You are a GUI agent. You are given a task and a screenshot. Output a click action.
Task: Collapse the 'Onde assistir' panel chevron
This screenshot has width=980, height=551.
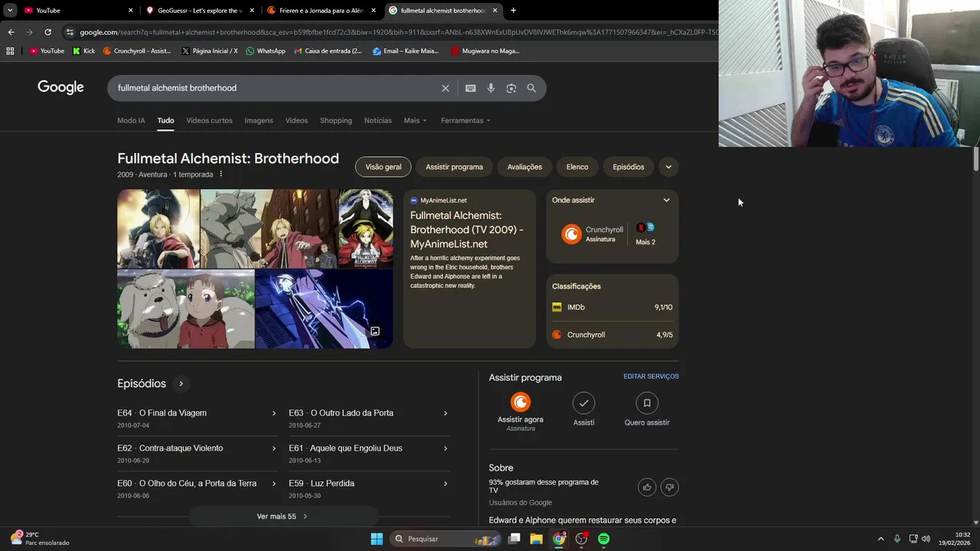666,201
